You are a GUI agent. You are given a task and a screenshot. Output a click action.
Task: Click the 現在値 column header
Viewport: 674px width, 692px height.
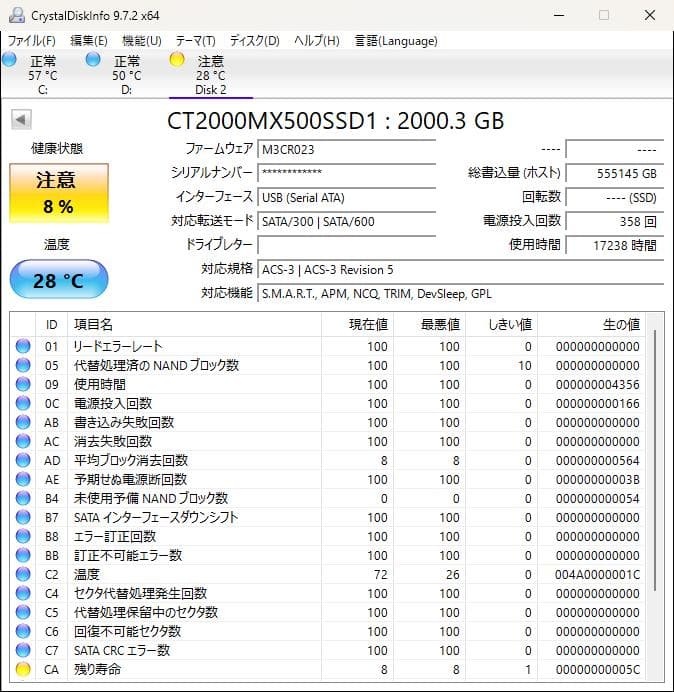pyautogui.click(x=358, y=325)
